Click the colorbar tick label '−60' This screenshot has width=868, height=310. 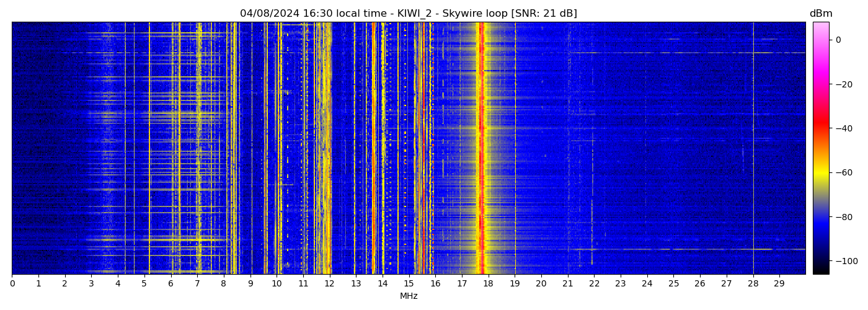843,172
